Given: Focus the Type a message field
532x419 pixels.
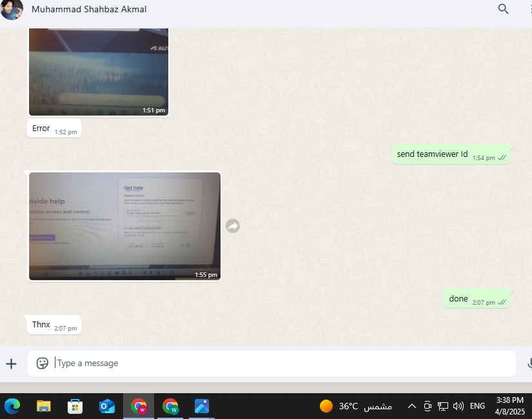Looking at the screenshot, I should [271, 363].
